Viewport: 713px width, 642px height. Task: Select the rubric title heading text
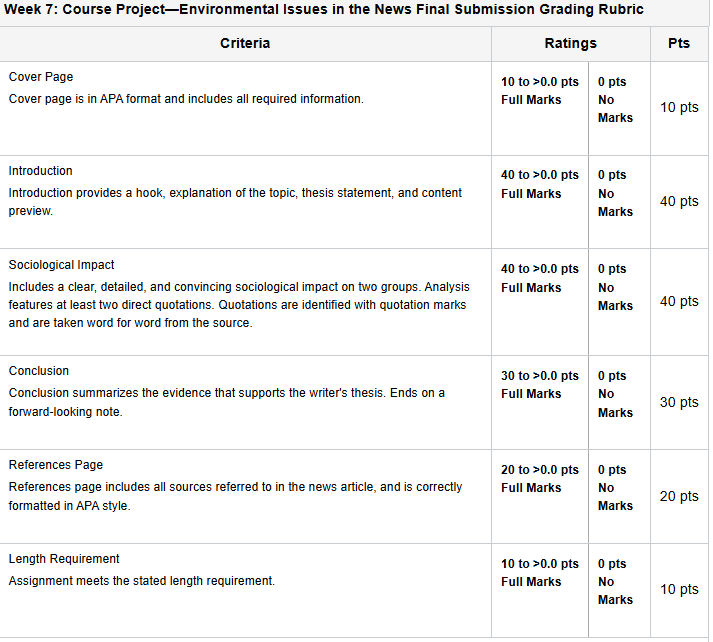point(324,10)
